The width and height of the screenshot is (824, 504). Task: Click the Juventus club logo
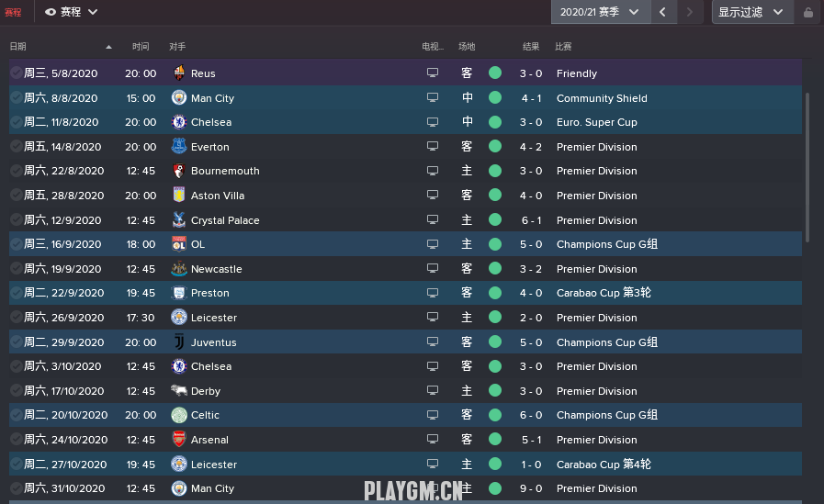tap(179, 342)
